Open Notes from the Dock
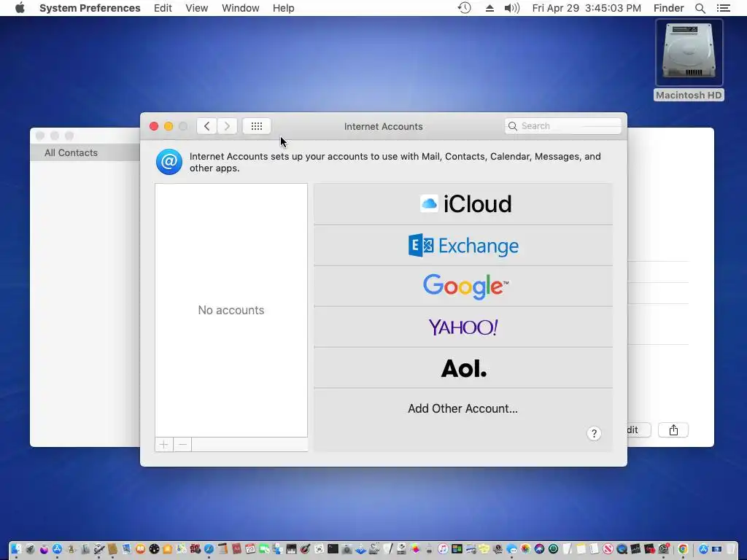Screen dimensions: 747x560 coord(581,549)
